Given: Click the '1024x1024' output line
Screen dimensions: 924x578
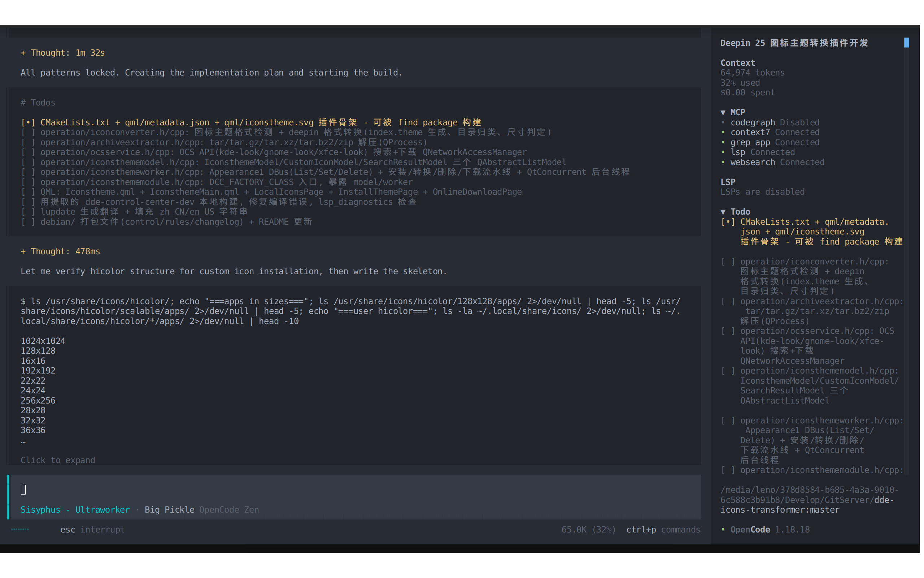Looking at the screenshot, I should 43,341.
